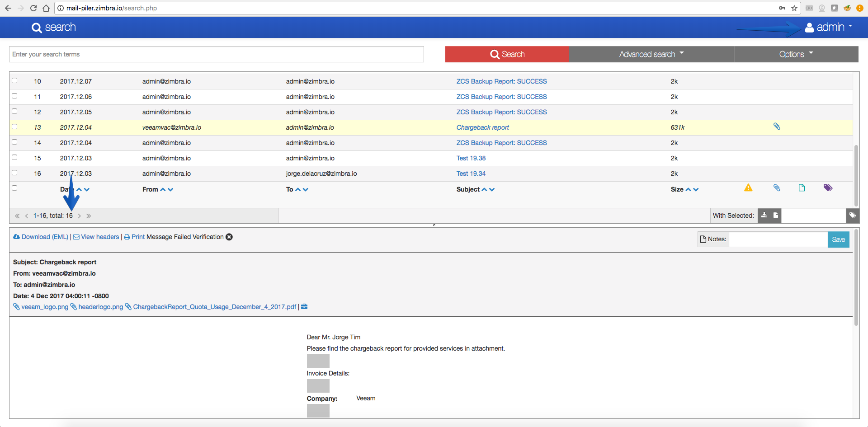This screenshot has width=868, height=427.
Task: Download the message as EML
Action: pos(41,237)
